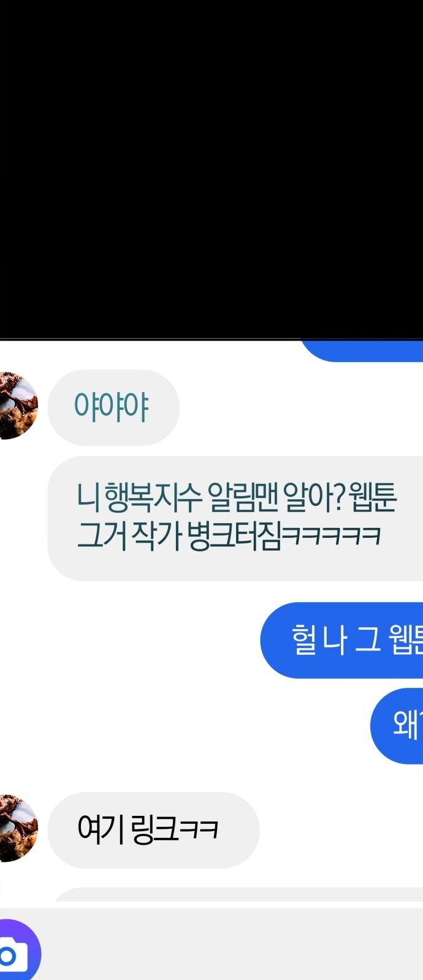Select the blue 왜 reply bubble
The width and height of the screenshot is (423, 980).
[397, 726]
